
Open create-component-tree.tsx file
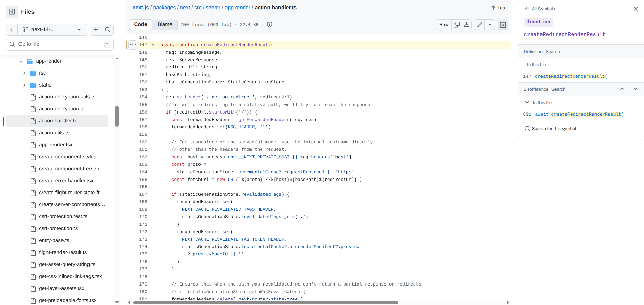(69, 169)
